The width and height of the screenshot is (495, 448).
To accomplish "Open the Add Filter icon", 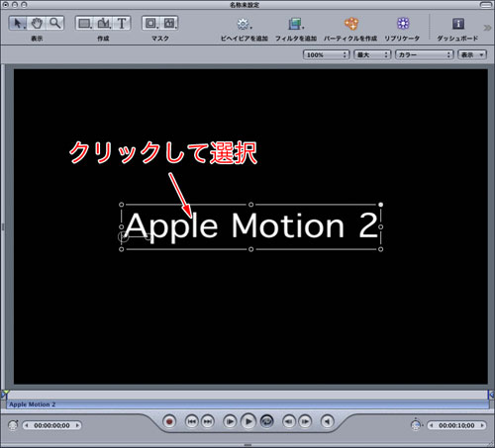I will 295,24.
